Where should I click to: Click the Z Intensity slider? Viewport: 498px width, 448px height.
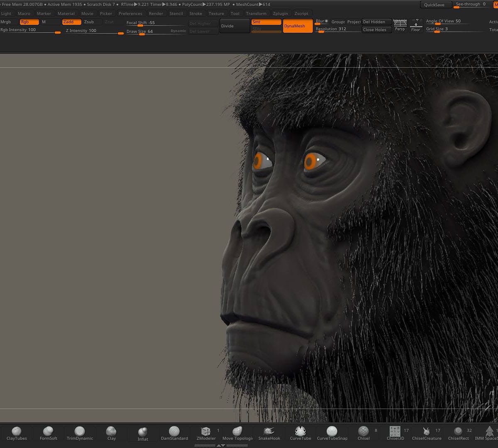94,31
